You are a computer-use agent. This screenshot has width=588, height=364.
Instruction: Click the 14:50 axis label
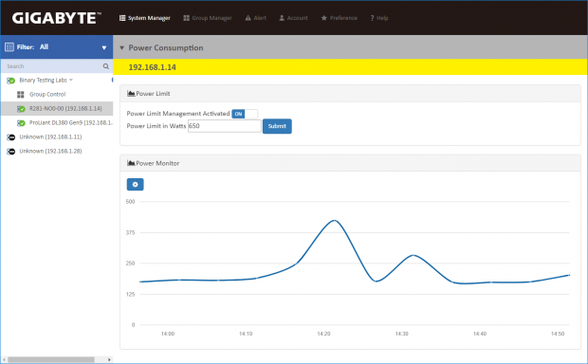[x=558, y=334]
